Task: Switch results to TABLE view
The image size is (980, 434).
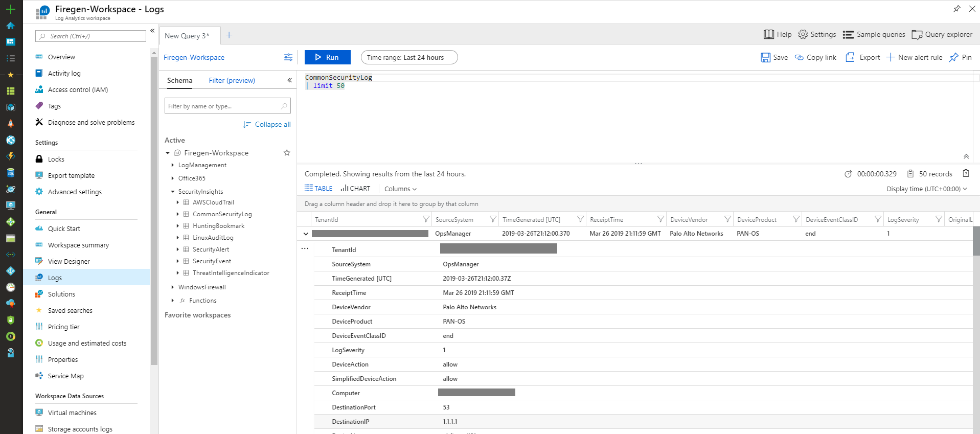Action: pyautogui.click(x=318, y=188)
